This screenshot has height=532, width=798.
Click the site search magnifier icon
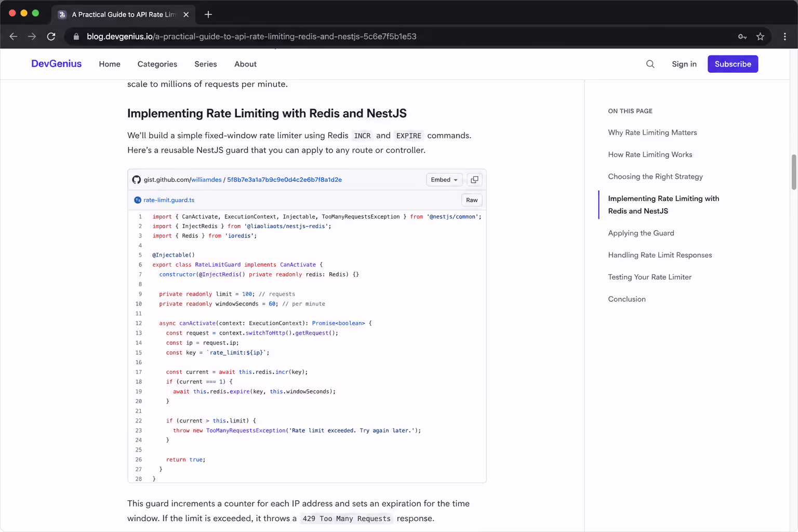[650, 64]
